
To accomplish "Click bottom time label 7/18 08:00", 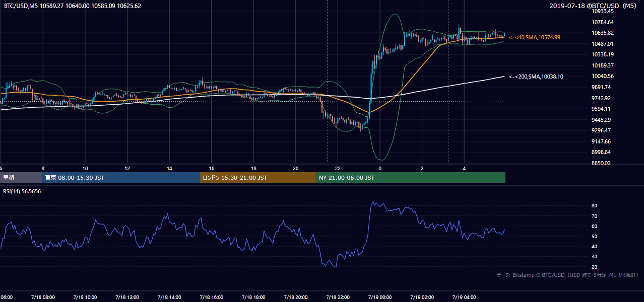I will (42, 297).
